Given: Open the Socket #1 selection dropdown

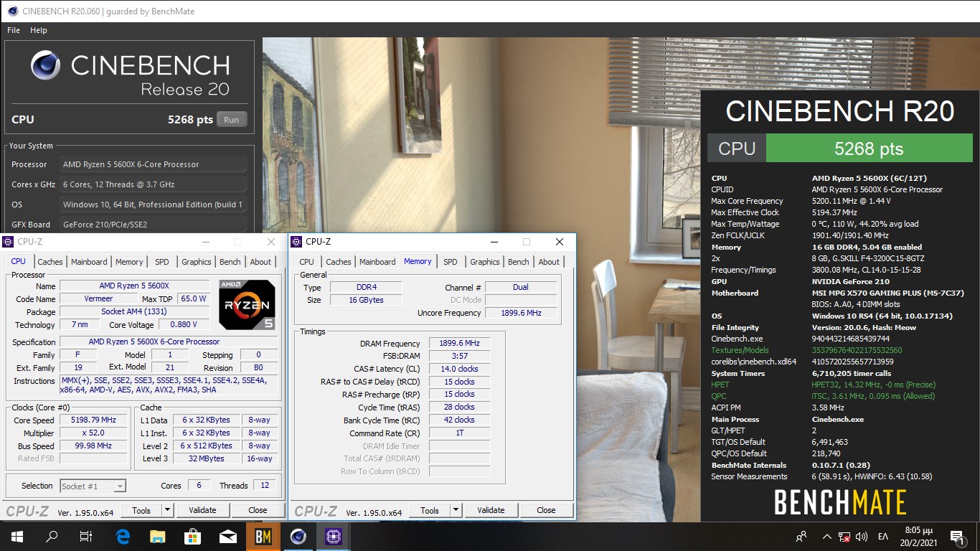Looking at the screenshot, I should coord(93,486).
